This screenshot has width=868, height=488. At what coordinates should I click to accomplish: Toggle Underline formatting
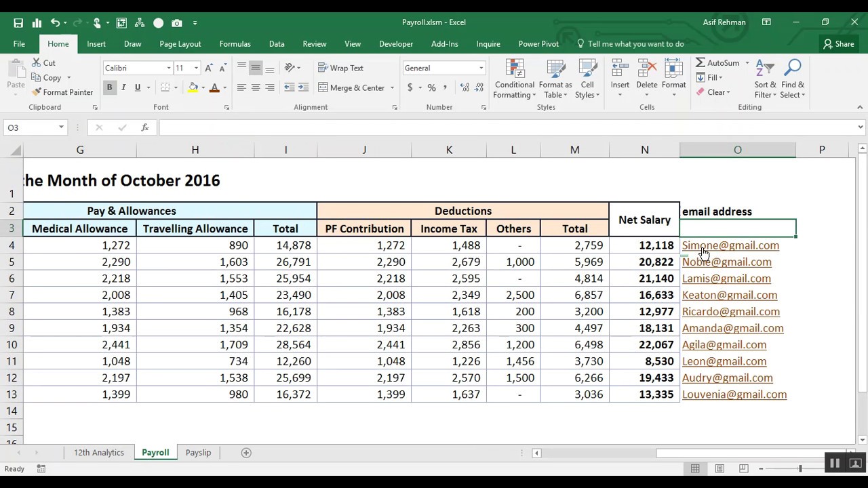point(138,87)
